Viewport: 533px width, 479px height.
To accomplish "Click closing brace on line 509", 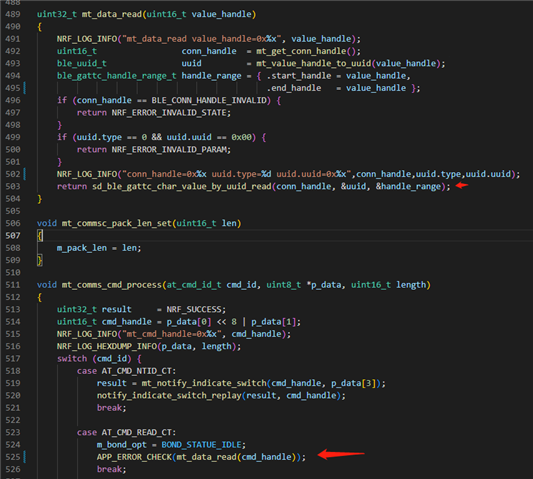I will [x=40, y=260].
